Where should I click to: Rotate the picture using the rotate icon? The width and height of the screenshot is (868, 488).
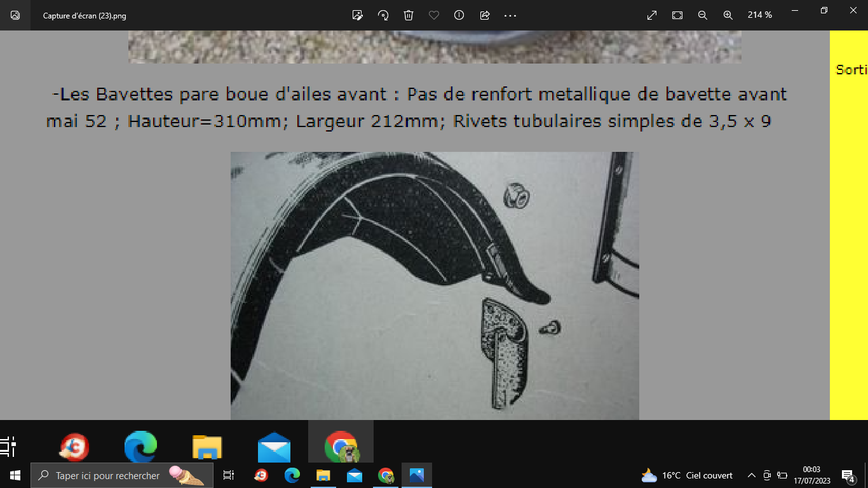pyautogui.click(x=383, y=15)
